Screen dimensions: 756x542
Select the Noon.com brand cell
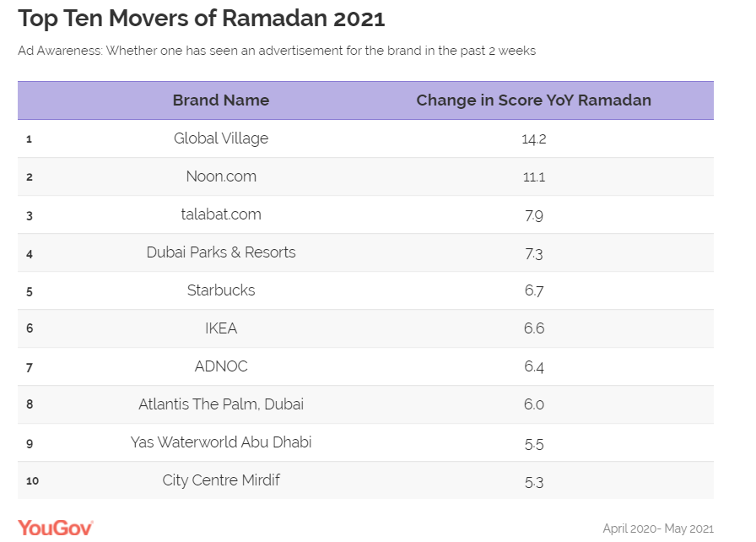coord(221,176)
